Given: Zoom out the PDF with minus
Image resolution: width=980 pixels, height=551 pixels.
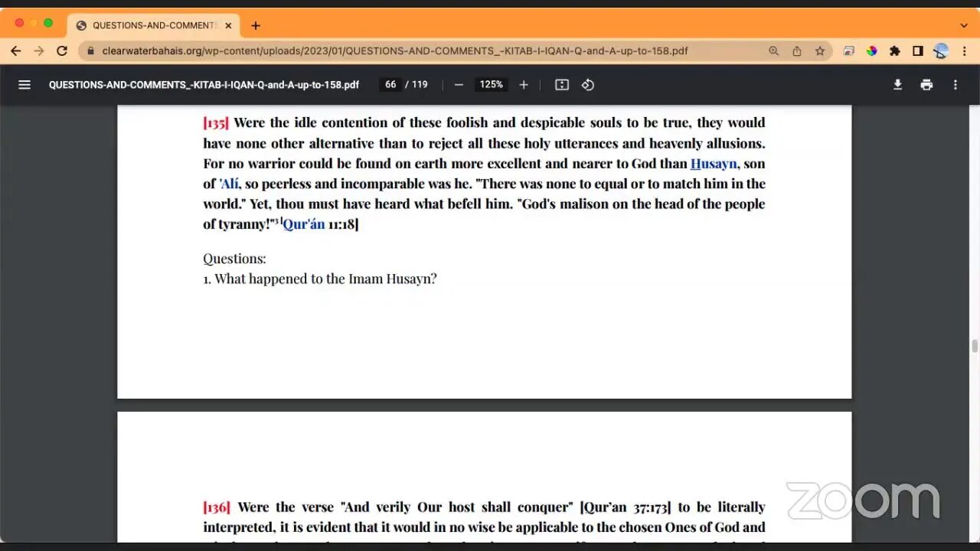Looking at the screenshot, I should point(459,85).
